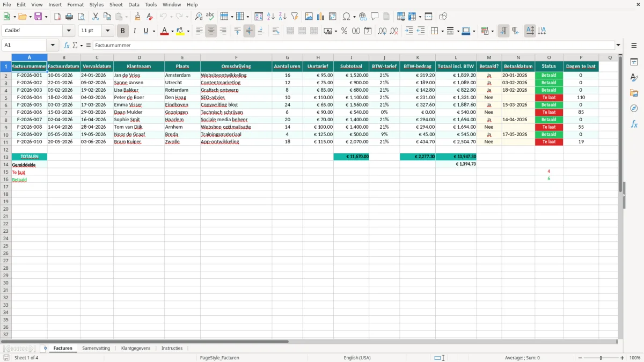
Task: Switch to the Klantgegevens sheet tab
Action: (x=136, y=348)
